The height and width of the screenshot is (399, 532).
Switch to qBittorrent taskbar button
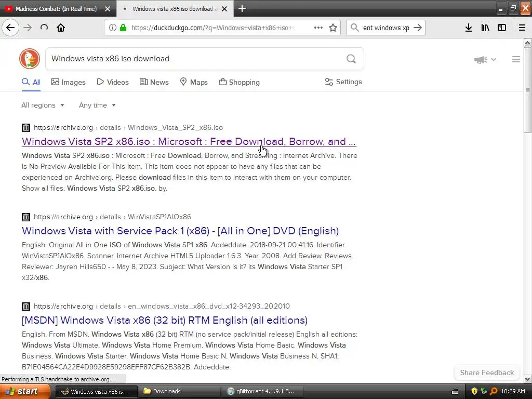262,392
